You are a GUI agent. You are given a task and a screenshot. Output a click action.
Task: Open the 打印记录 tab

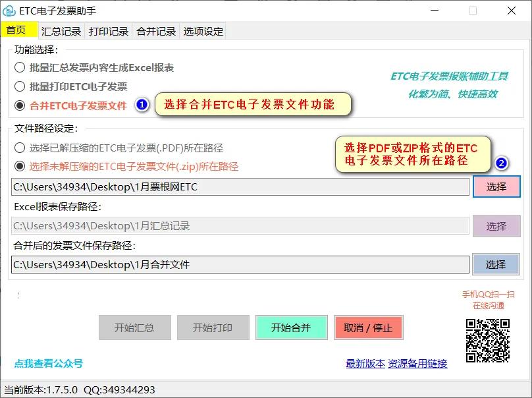click(x=109, y=31)
